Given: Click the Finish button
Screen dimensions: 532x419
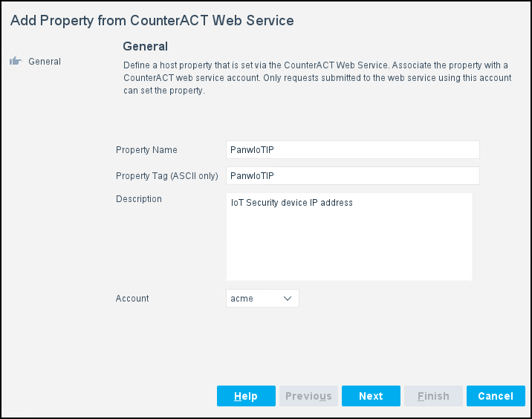Looking at the screenshot, I should click(x=433, y=396).
